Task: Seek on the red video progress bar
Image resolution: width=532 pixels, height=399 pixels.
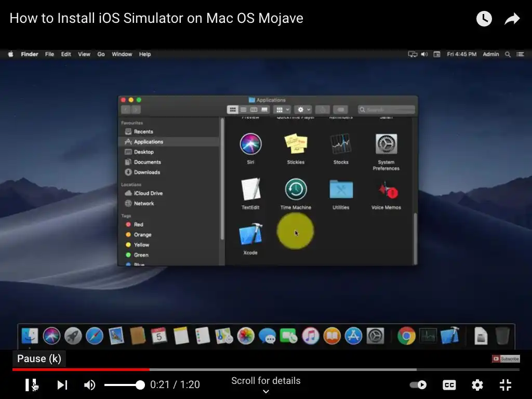Action: click(81, 369)
